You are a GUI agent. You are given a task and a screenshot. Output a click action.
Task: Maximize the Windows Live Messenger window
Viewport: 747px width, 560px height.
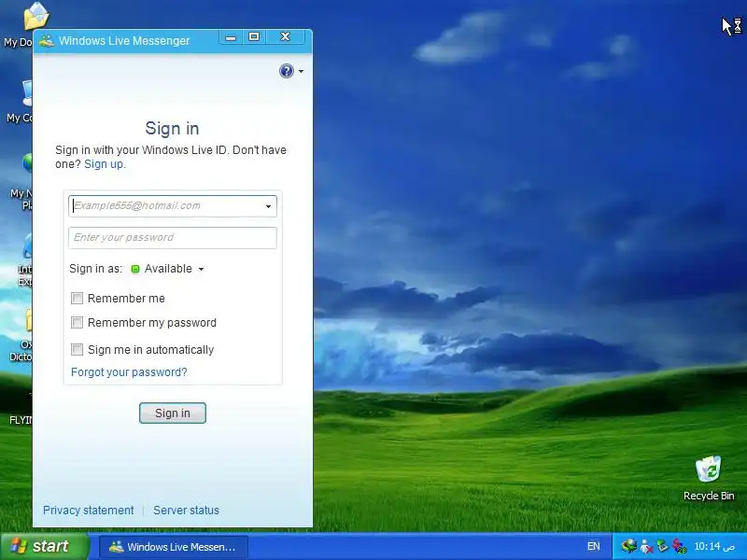pyautogui.click(x=254, y=37)
